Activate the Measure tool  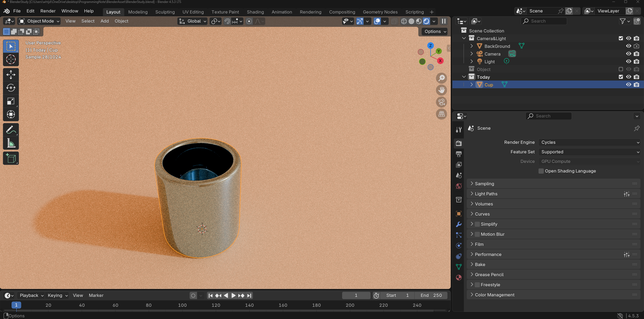click(x=11, y=144)
